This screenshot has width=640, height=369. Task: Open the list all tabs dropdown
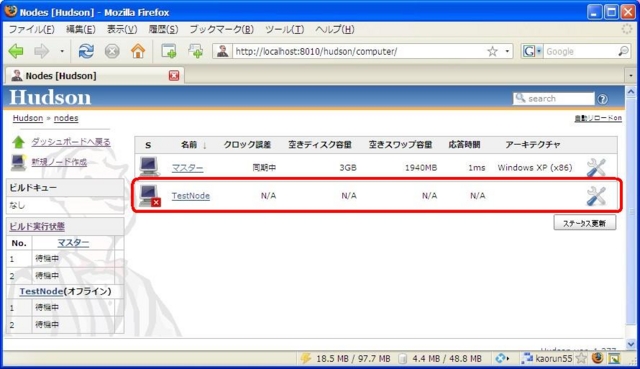(631, 76)
